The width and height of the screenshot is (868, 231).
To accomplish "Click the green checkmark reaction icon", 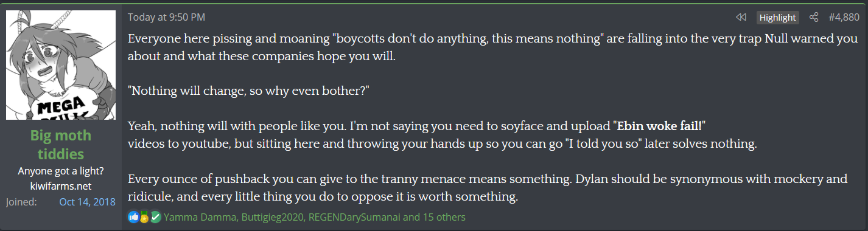I will tap(155, 217).
